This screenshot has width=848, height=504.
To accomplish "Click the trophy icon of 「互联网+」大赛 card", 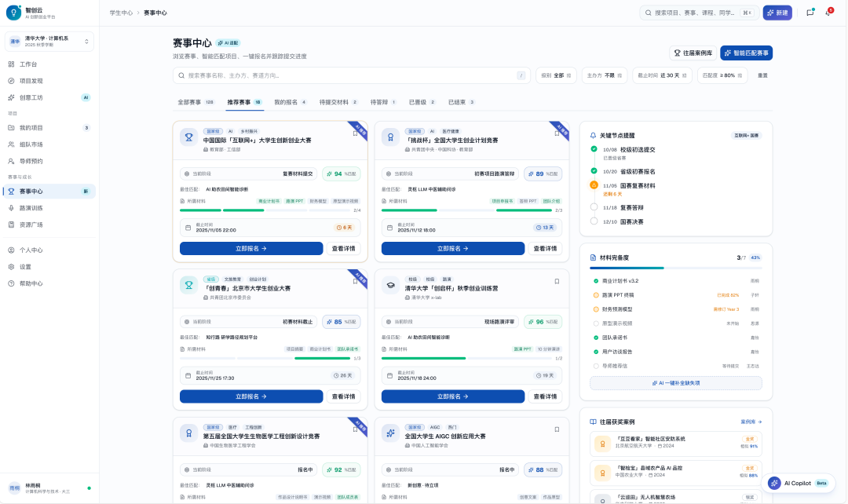I will pos(188,137).
